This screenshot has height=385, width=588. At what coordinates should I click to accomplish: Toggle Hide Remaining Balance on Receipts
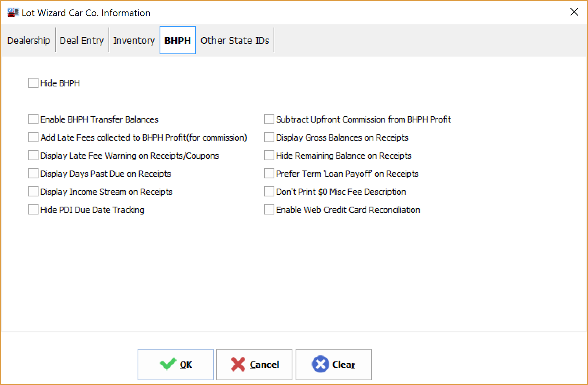[269, 155]
